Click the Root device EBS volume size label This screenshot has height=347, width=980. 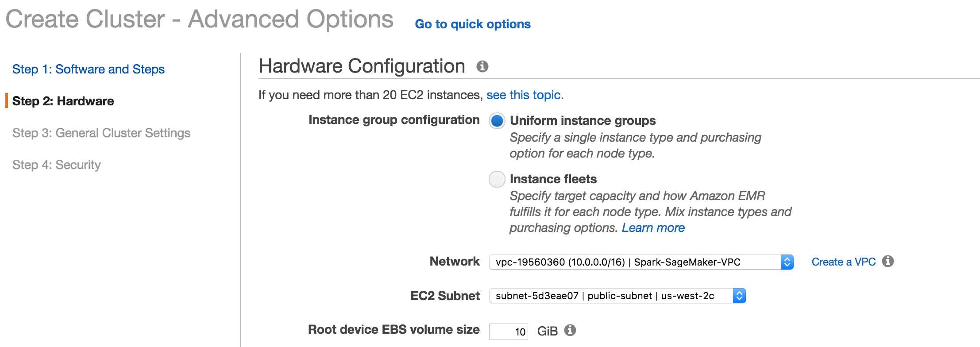coord(394,330)
